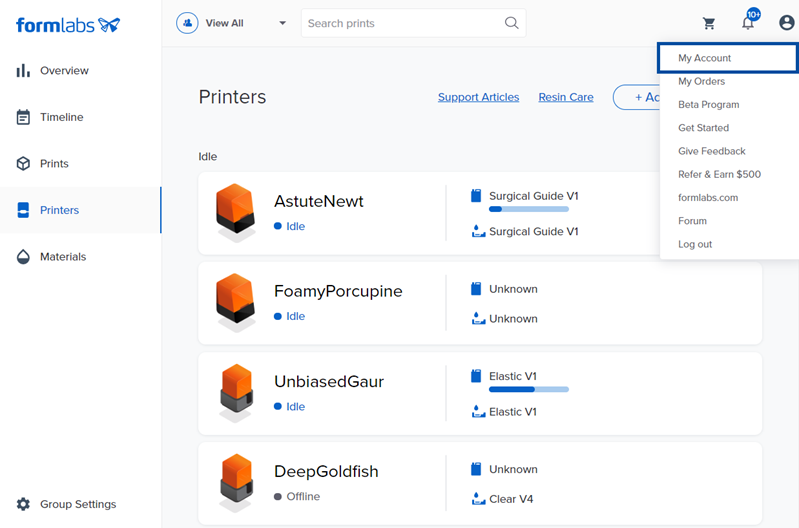The image size is (799, 528).
Task: Click the Timeline calendar icon
Action: click(x=23, y=117)
